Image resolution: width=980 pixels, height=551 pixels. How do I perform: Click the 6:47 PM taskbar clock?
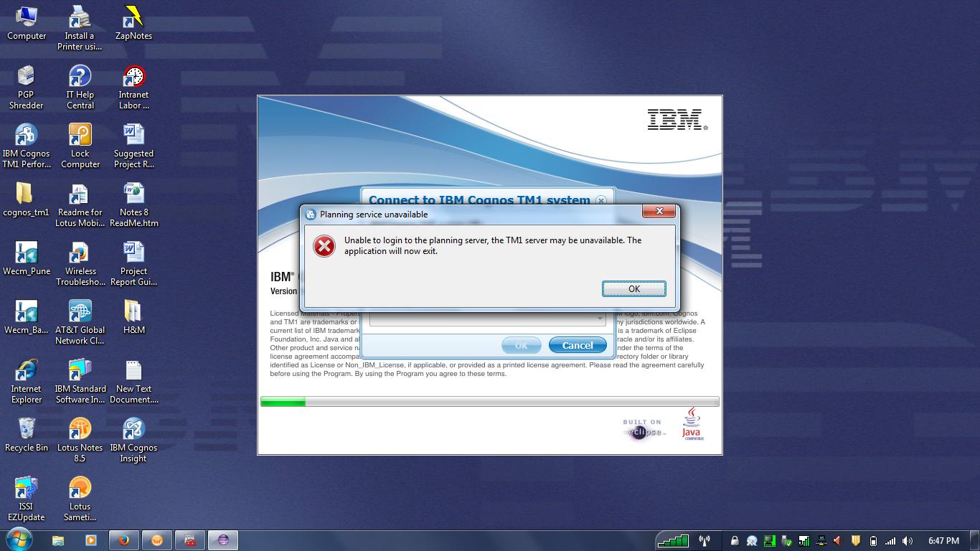(943, 541)
